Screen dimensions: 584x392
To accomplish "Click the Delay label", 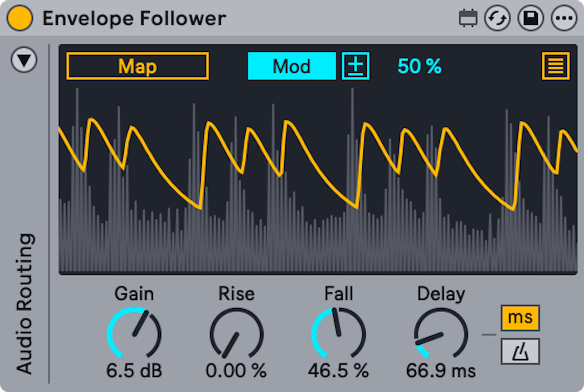I will click(441, 294).
